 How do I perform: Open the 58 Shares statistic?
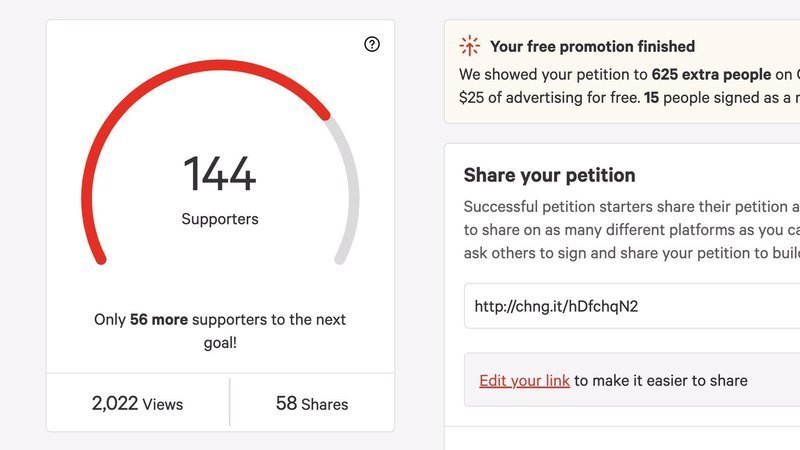tap(312, 404)
